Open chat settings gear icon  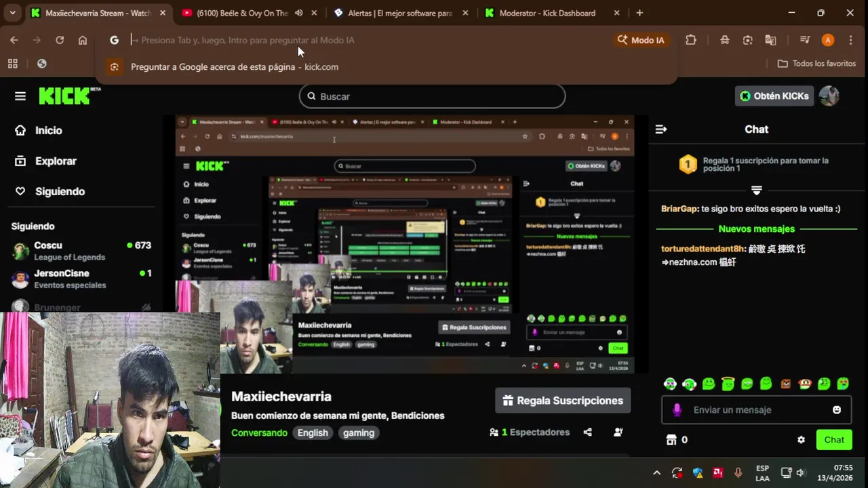pos(801,440)
